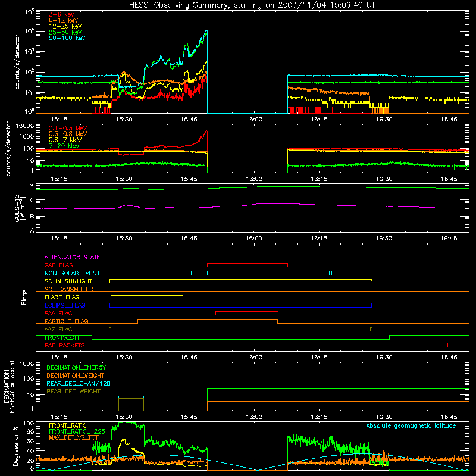Click the BAD_PACKETS flag label
476x476 pixels.
pyautogui.click(x=65, y=345)
